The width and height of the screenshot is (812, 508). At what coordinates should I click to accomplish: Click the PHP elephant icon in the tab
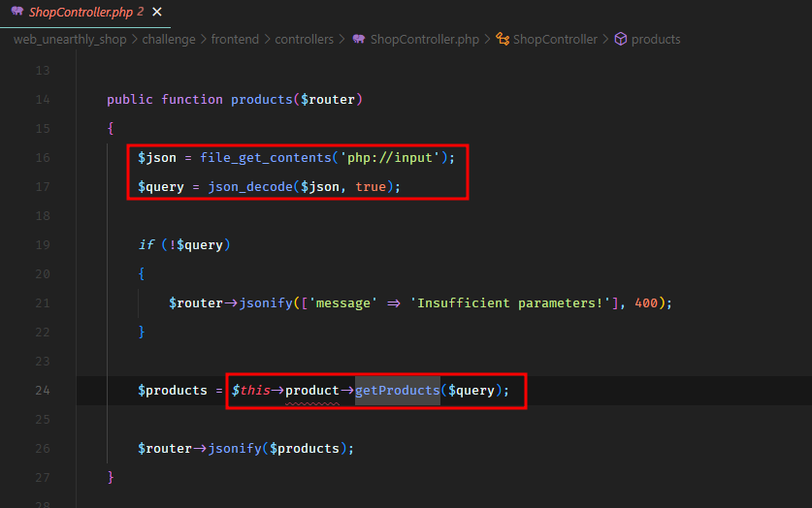[17, 13]
